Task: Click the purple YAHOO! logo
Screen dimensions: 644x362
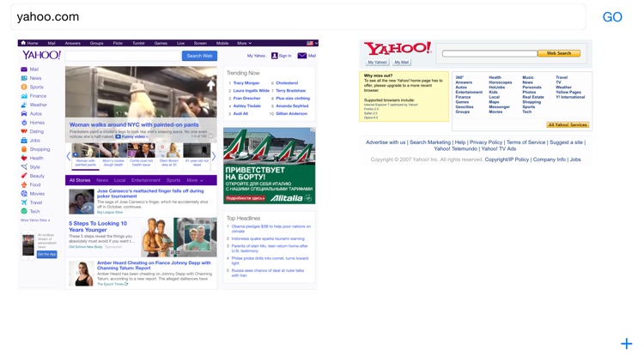Action: [41, 55]
